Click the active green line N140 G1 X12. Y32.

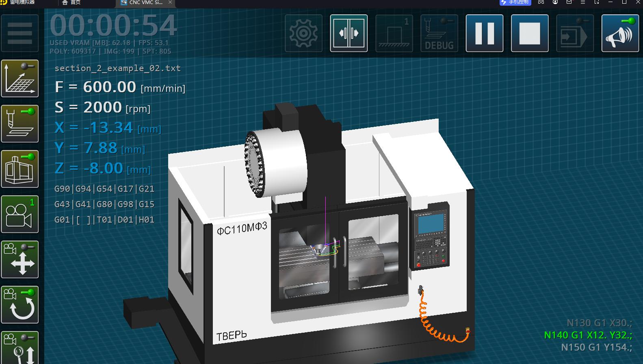[x=588, y=335]
